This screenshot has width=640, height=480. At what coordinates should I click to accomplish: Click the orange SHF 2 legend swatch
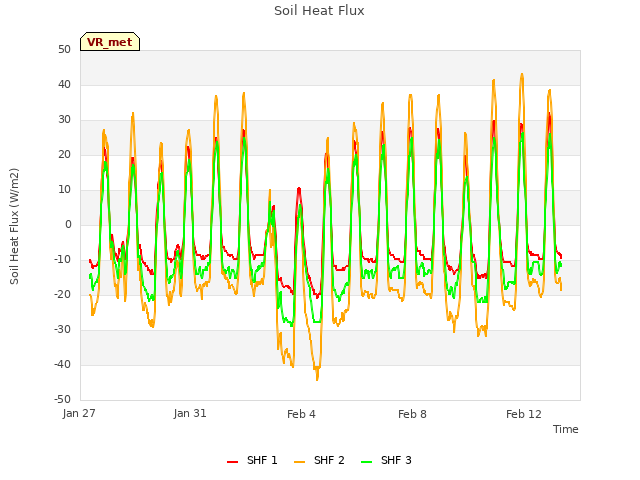(x=300, y=462)
